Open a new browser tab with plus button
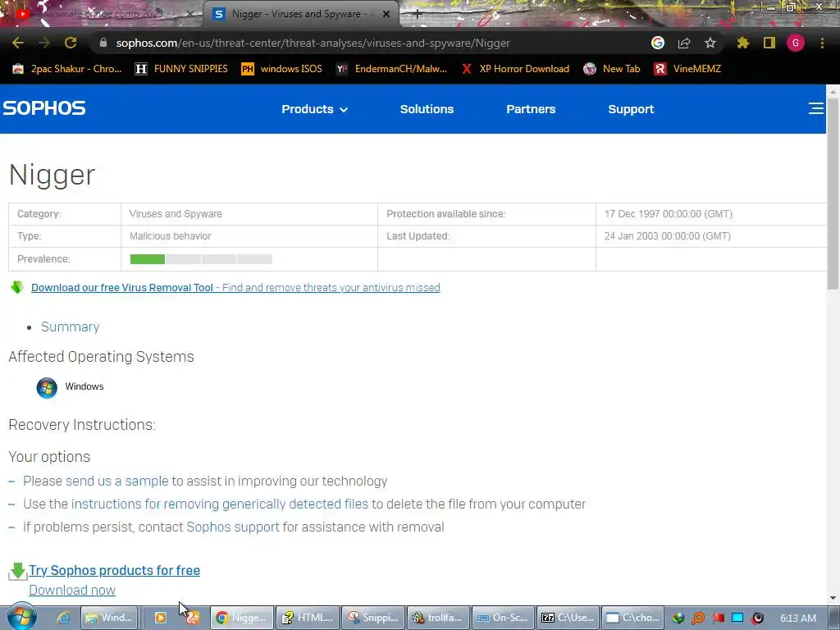840x630 pixels. [x=418, y=15]
